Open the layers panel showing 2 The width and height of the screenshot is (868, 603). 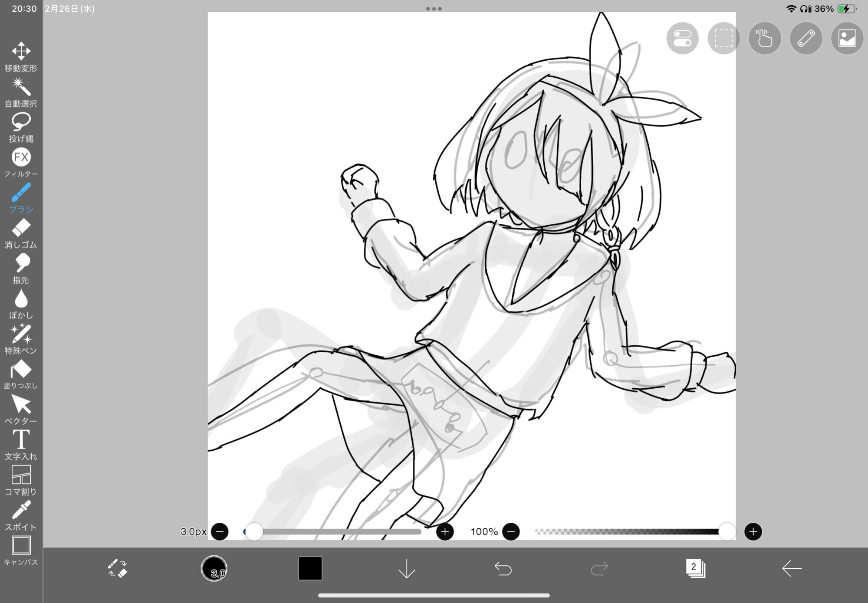coord(696,568)
